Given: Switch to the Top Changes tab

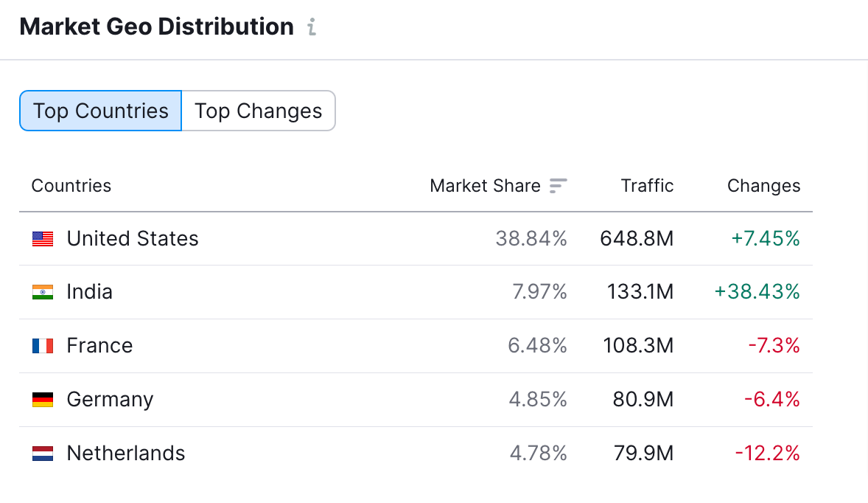Looking at the screenshot, I should tap(258, 110).
